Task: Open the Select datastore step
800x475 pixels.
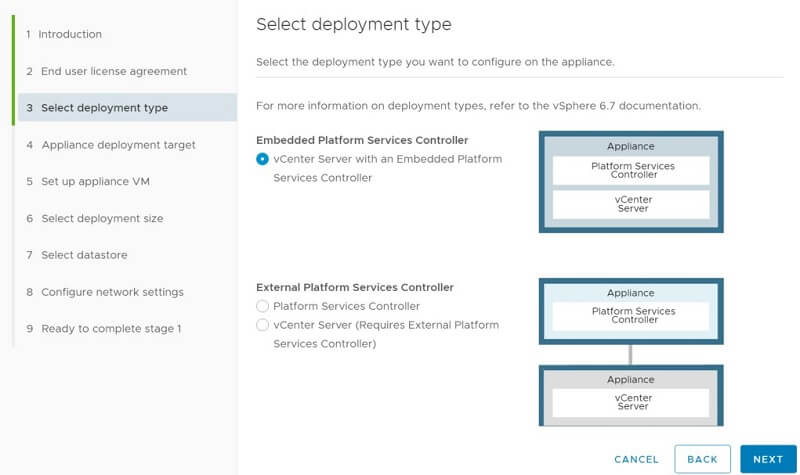Action: (85, 255)
